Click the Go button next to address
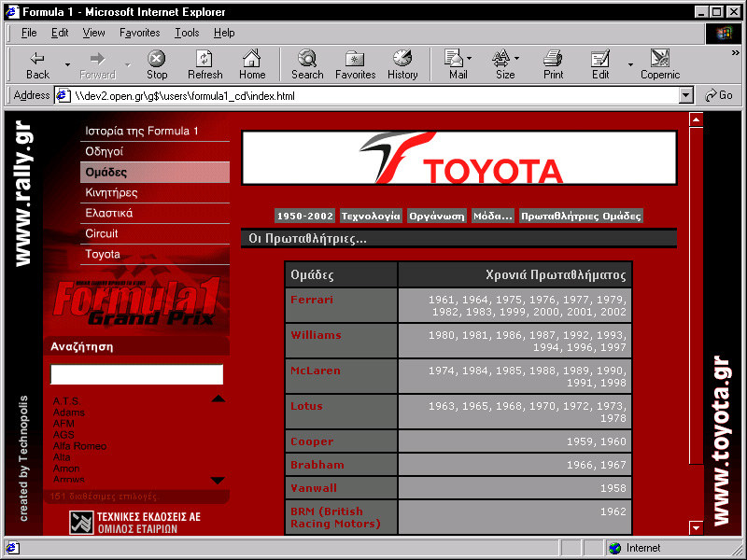Screen dimensions: 747x560 [719, 95]
